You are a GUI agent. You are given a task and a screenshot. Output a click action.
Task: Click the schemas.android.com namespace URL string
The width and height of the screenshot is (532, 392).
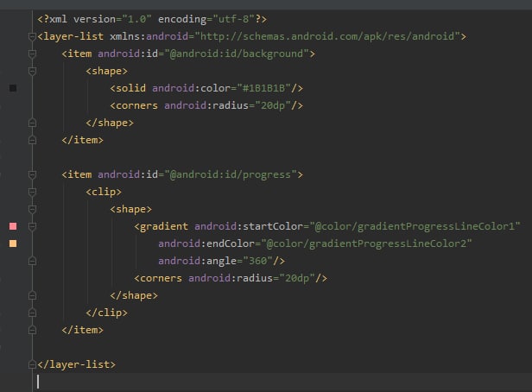pos(327,36)
